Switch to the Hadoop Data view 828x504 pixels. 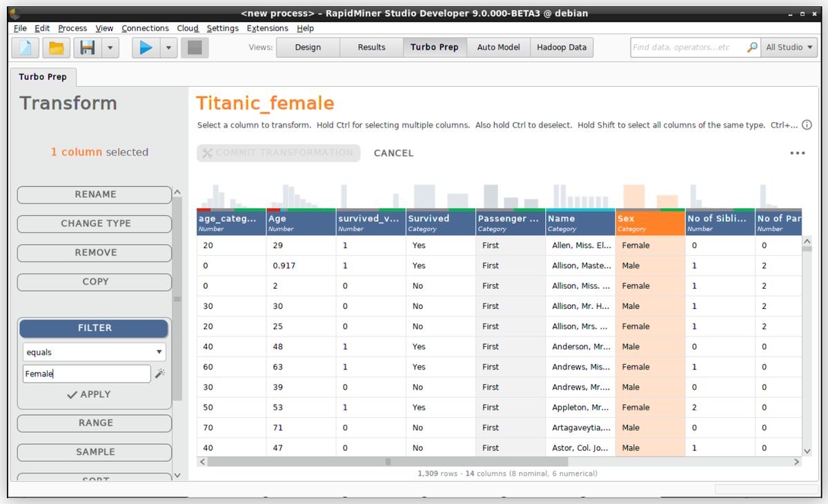(562, 48)
